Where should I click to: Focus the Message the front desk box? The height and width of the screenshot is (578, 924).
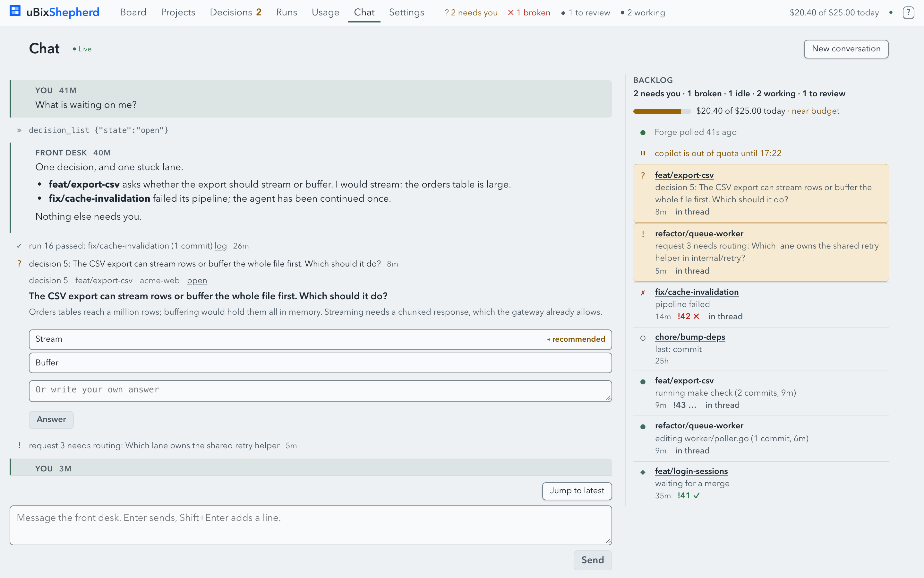[311, 525]
